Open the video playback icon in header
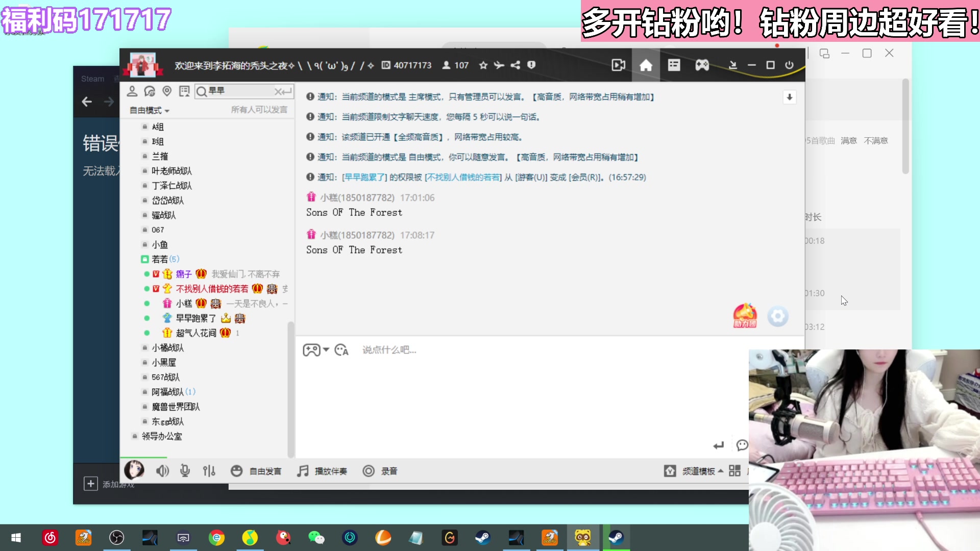The height and width of the screenshot is (551, 980). pos(618,65)
